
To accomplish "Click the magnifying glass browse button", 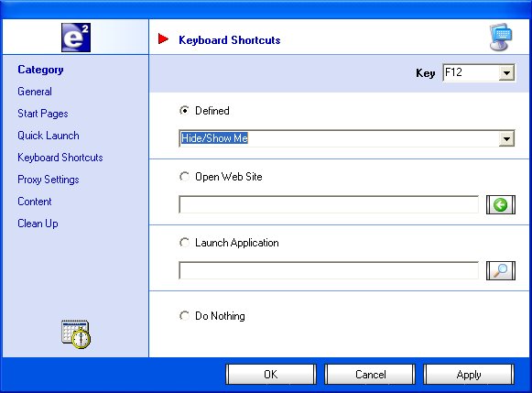I will 501,270.
